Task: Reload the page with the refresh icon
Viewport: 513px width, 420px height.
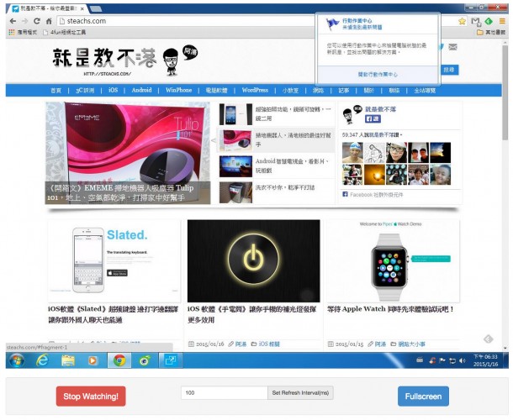Action: click(x=37, y=21)
